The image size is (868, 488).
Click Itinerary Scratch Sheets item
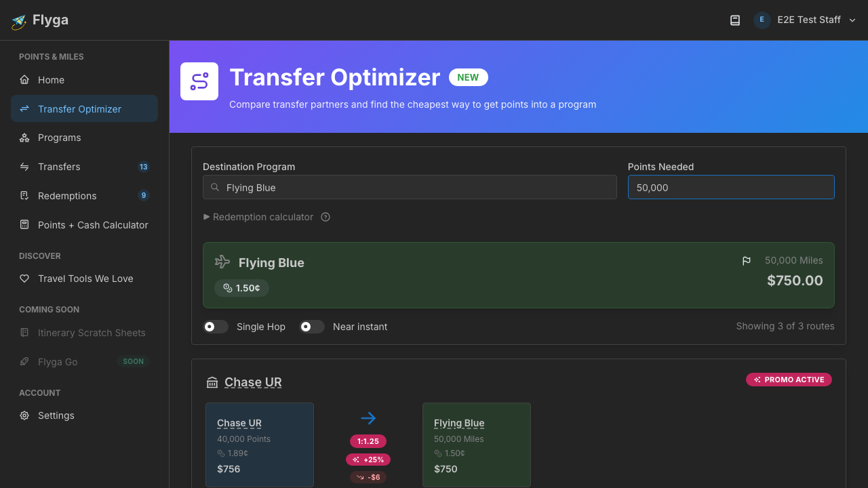coord(84,333)
